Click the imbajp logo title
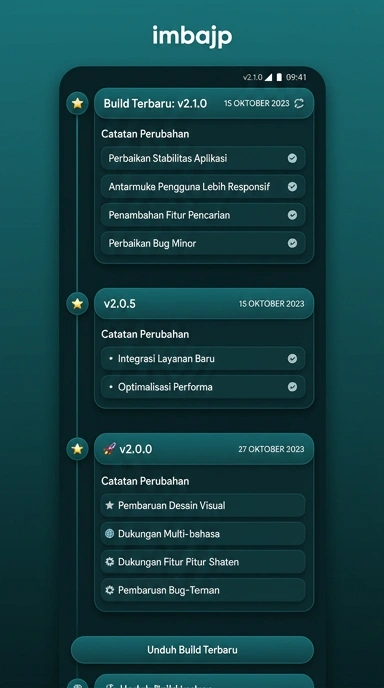The height and width of the screenshot is (688, 384). (192, 36)
